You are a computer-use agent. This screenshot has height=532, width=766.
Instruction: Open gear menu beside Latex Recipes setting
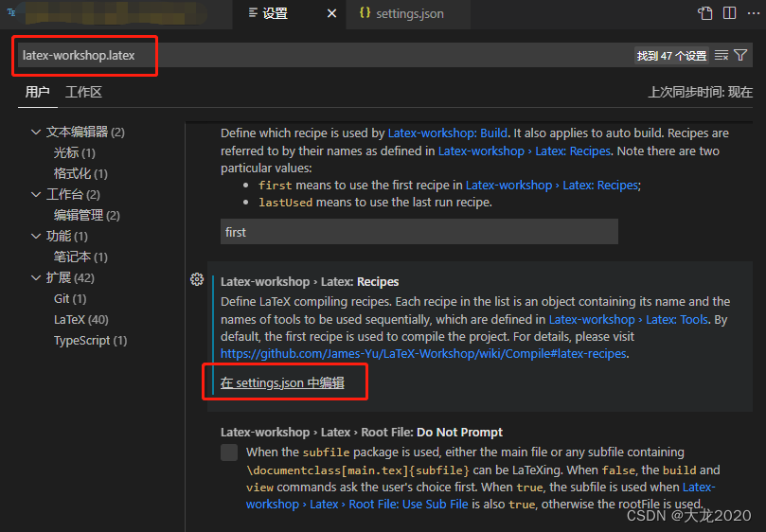[197, 279]
